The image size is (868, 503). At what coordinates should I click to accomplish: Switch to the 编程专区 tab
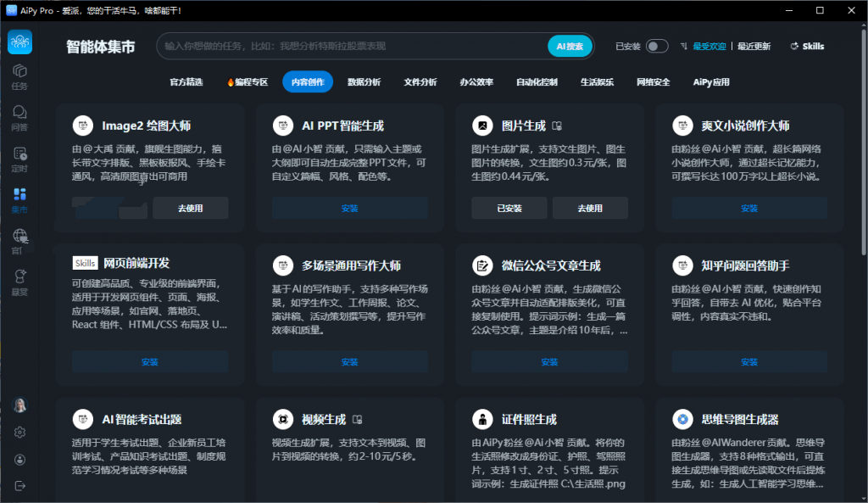tap(248, 82)
